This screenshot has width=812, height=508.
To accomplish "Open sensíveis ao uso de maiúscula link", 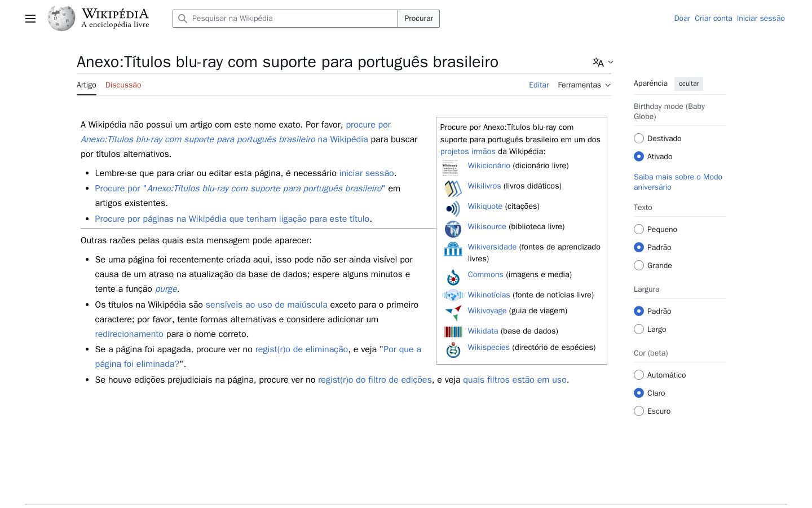I will 267,305.
